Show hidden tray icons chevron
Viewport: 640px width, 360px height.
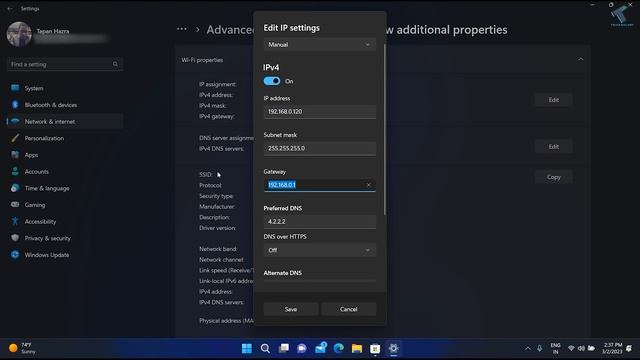[x=528, y=348]
